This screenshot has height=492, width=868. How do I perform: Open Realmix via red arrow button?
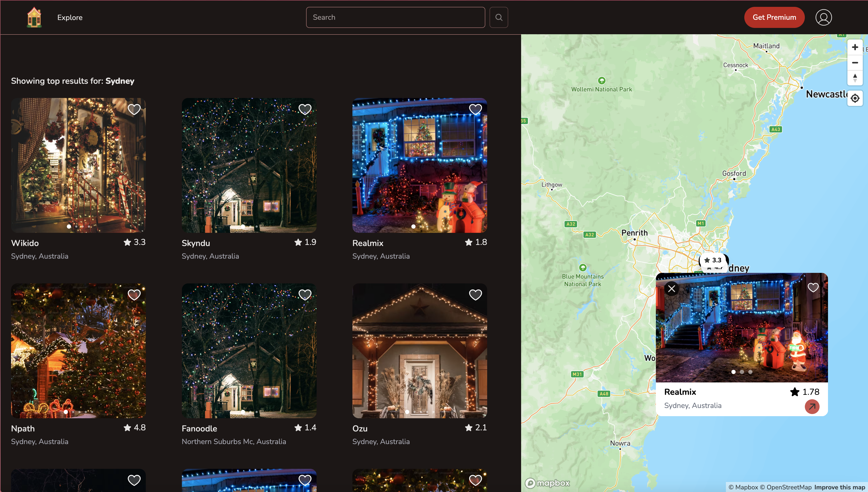tap(812, 406)
